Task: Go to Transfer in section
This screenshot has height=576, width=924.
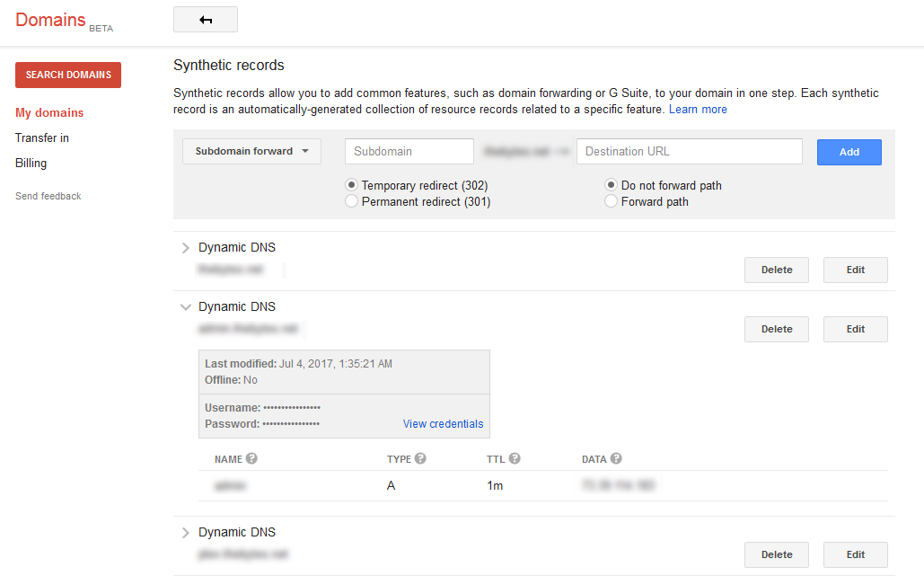Action: pos(42,138)
